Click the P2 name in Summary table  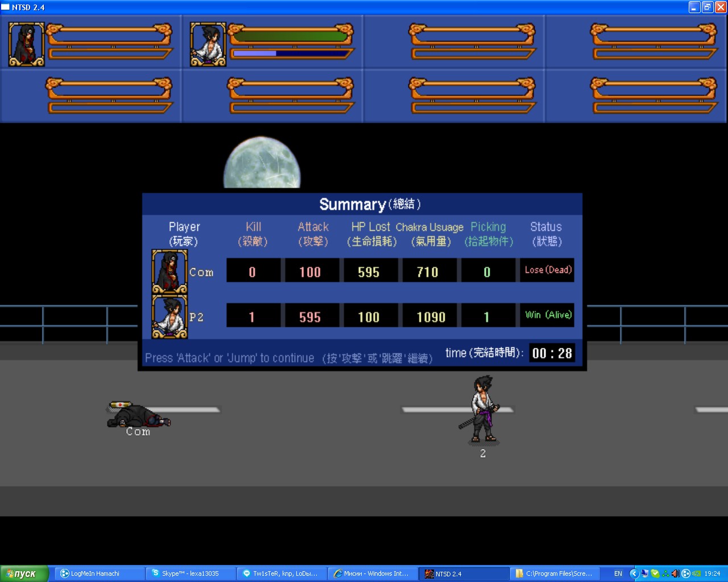point(196,318)
